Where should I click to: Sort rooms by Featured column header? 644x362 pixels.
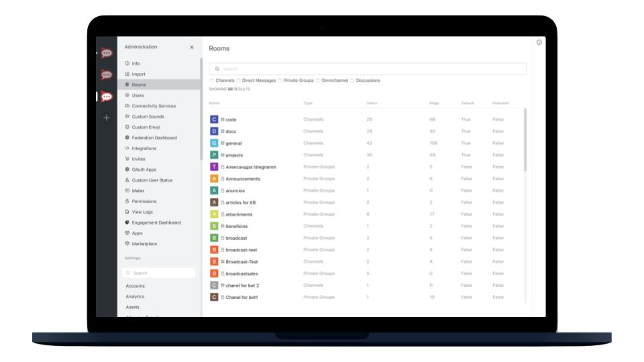pyautogui.click(x=500, y=103)
